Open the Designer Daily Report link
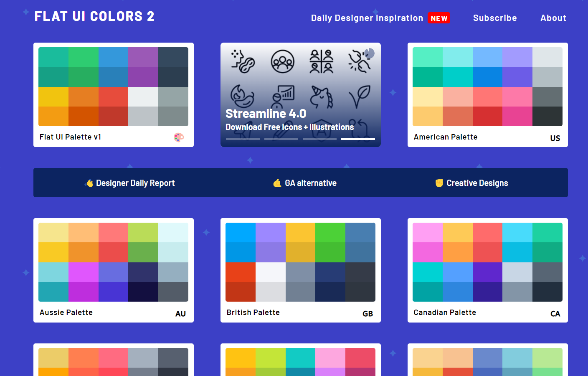This screenshot has width=588, height=376. tap(135, 183)
